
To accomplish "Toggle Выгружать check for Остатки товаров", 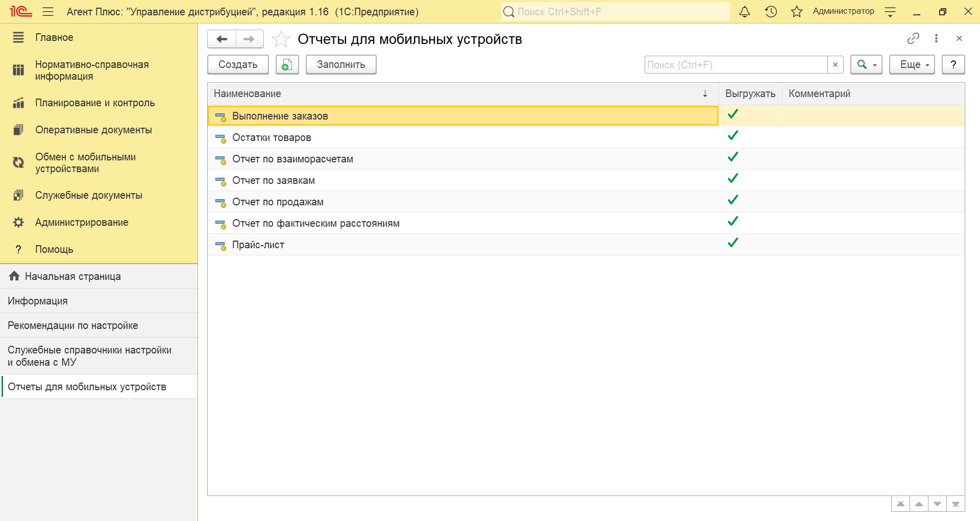I will (x=733, y=136).
